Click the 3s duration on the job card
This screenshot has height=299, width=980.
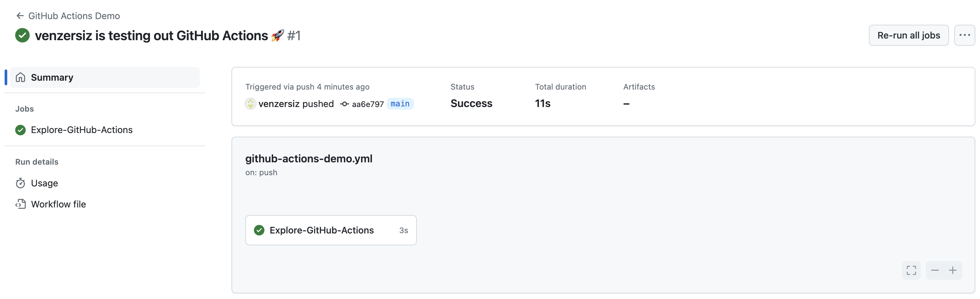pos(403,231)
